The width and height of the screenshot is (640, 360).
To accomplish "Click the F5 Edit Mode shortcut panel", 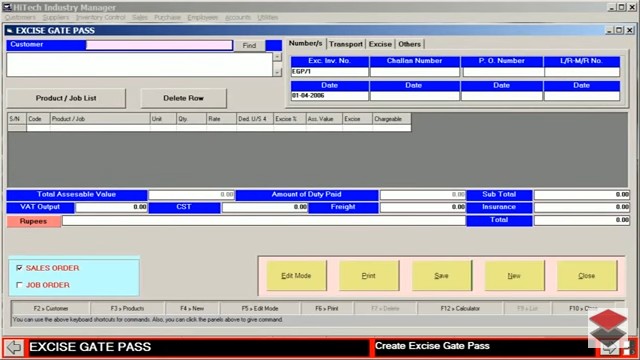I will tap(260, 309).
